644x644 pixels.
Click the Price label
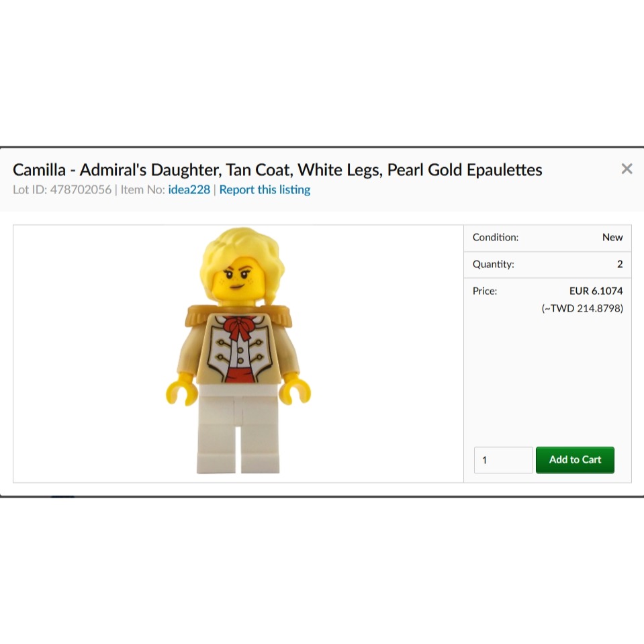485,291
